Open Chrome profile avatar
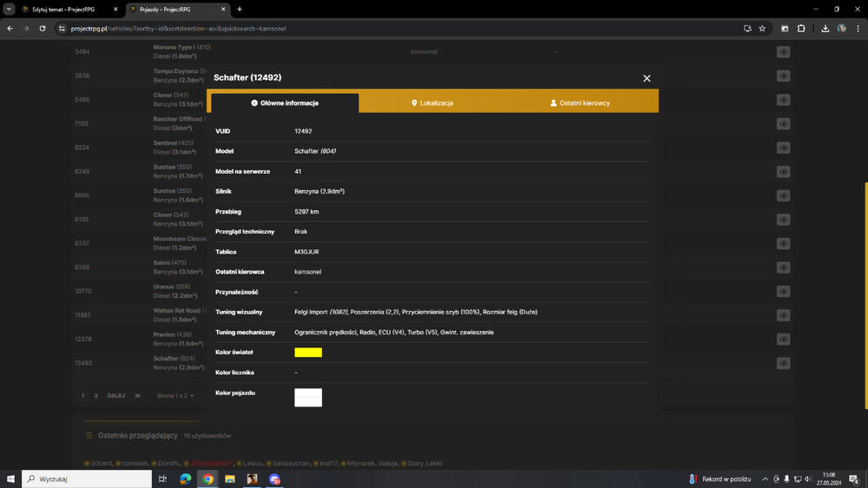Image resolution: width=868 pixels, height=488 pixels. coord(841,29)
